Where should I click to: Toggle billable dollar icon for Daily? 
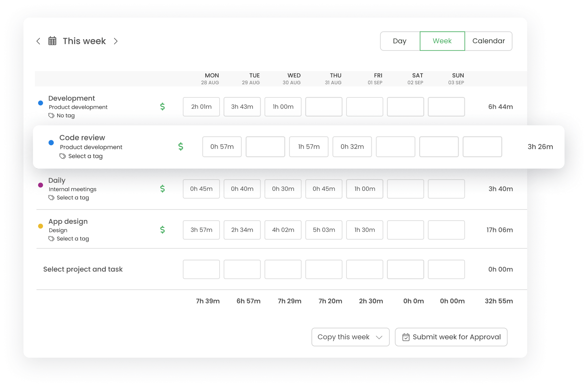coord(162,189)
